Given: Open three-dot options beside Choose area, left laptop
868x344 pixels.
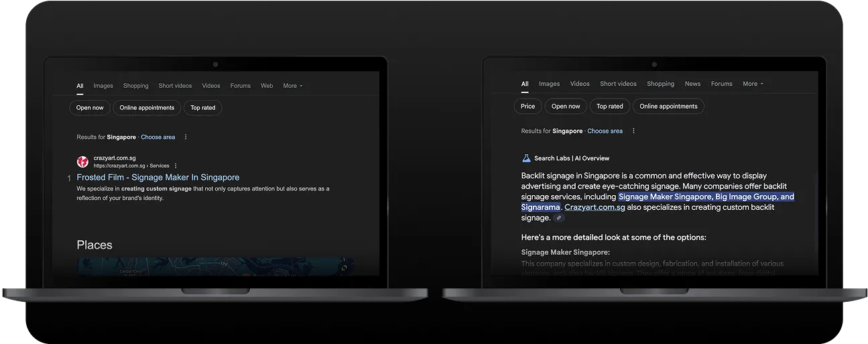Looking at the screenshot, I should pyautogui.click(x=186, y=137).
